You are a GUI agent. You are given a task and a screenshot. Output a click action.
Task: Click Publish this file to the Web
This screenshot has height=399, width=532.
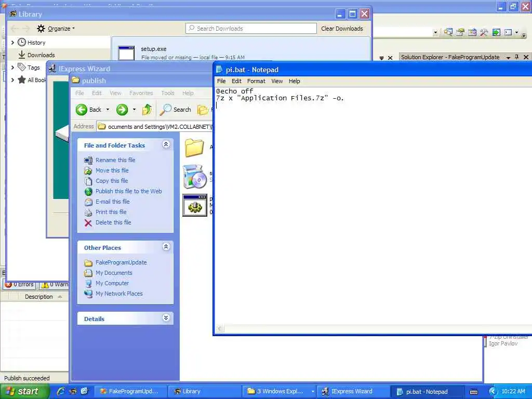(129, 191)
